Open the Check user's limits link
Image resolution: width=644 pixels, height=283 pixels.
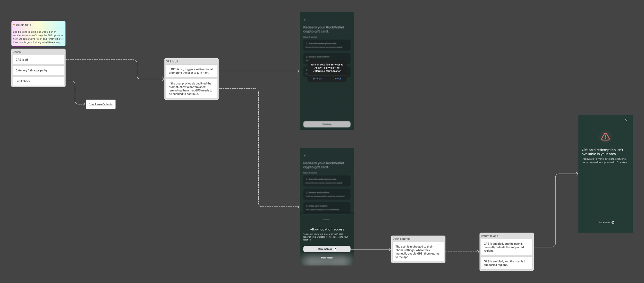pyautogui.click(x=100, y=104)
